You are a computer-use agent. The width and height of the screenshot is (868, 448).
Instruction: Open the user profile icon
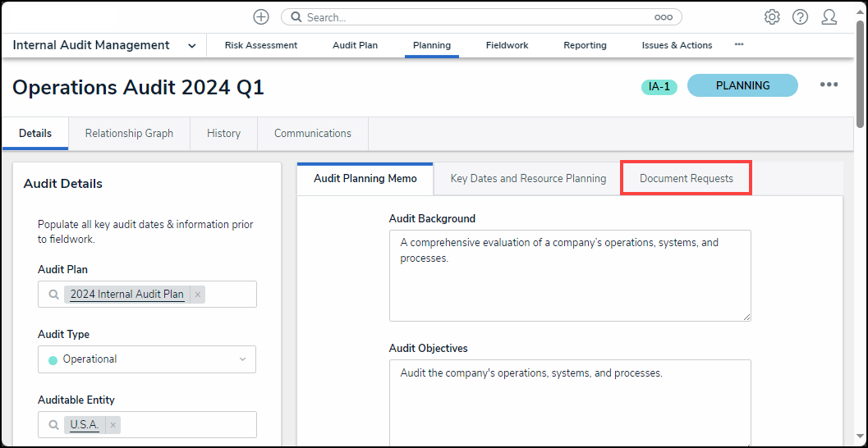tap(829, 17)
